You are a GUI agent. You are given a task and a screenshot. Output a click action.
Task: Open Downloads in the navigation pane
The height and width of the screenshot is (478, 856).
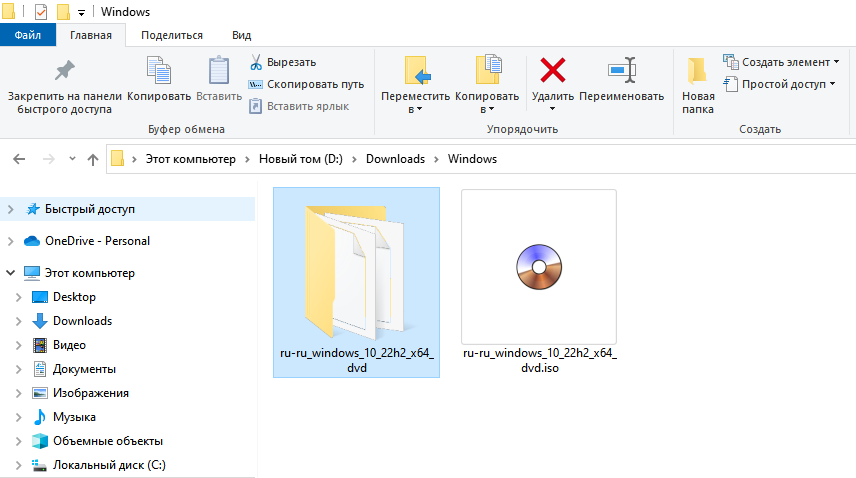click(82, 321)
